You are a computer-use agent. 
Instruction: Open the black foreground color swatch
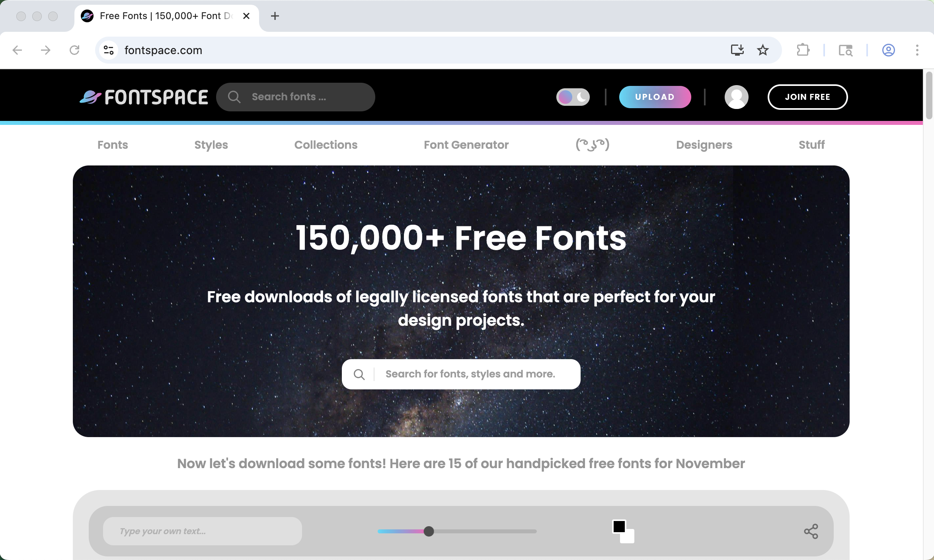(619, 527)
